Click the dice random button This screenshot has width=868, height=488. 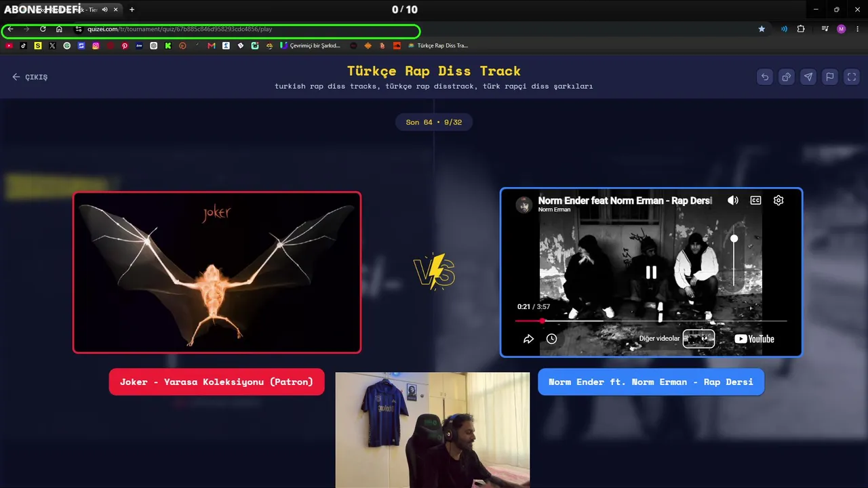[787, 77]
